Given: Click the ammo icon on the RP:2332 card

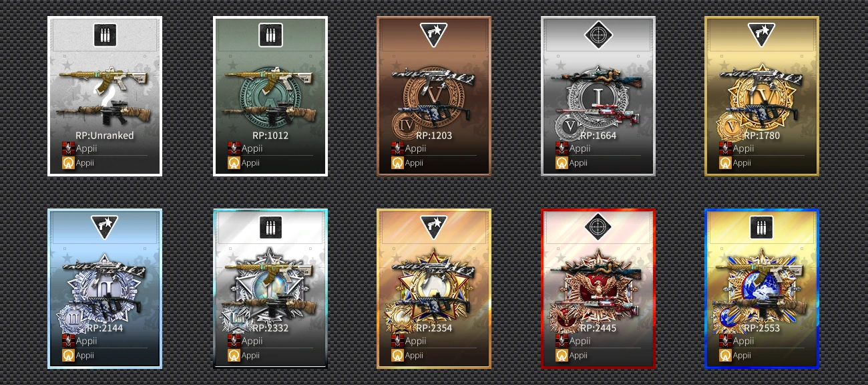Looking at the screenshot, I should click(x=270, y=228).
